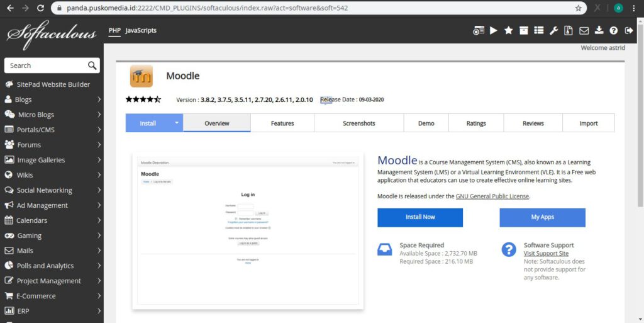Expand the ERP category
Screen dimensions: 644x323
pos(52,311)
